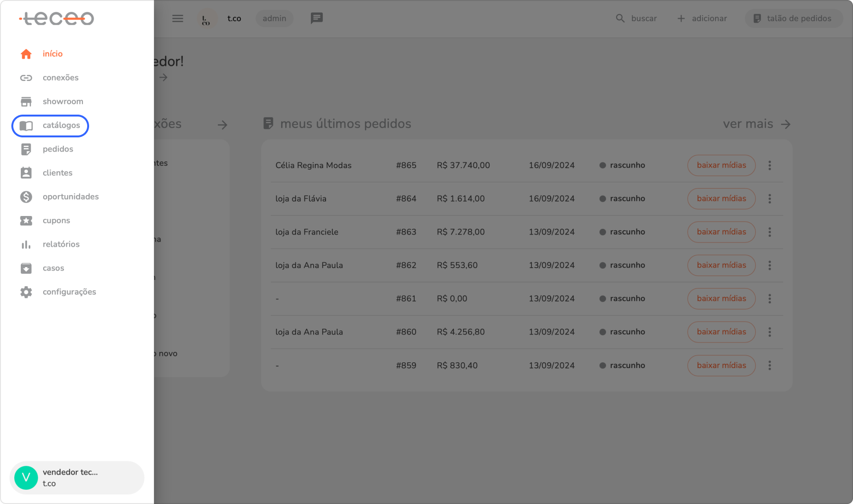Open vendedor tec... user profile card
The height and width of the screenshot is (504, 853).
click(77, 477)
